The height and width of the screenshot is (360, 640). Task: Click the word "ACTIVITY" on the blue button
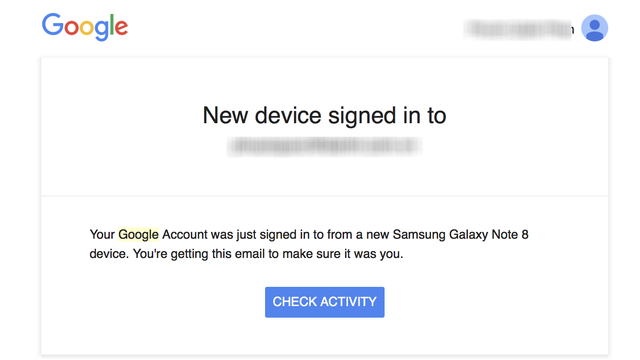click(348, 302)
